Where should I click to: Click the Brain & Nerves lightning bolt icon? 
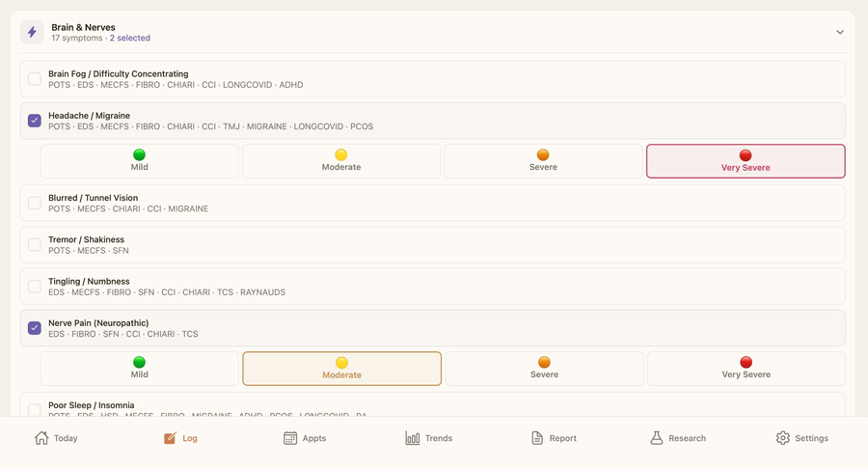(x=32, y=32)
